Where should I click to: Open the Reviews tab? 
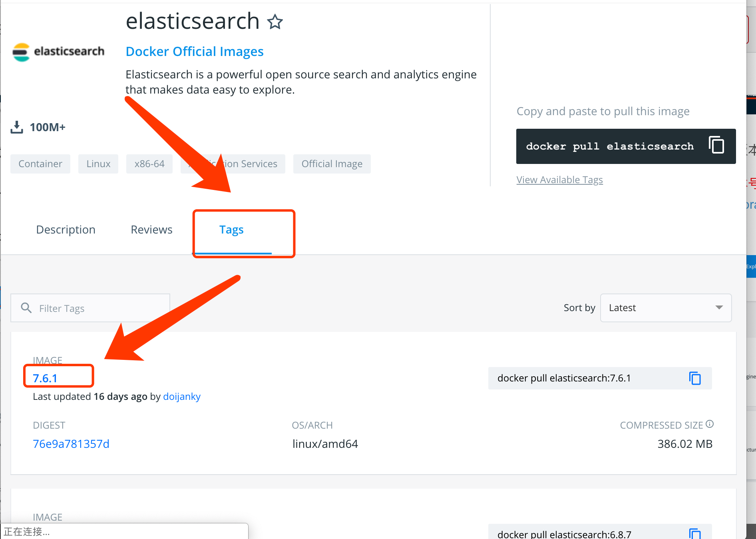click(151, 230)
